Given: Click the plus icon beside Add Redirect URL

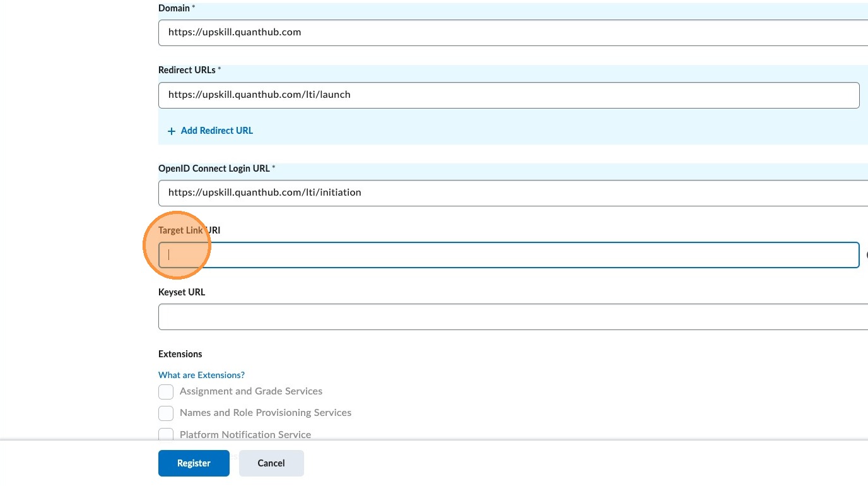Looking at the screenshot, I should point(171,131).
